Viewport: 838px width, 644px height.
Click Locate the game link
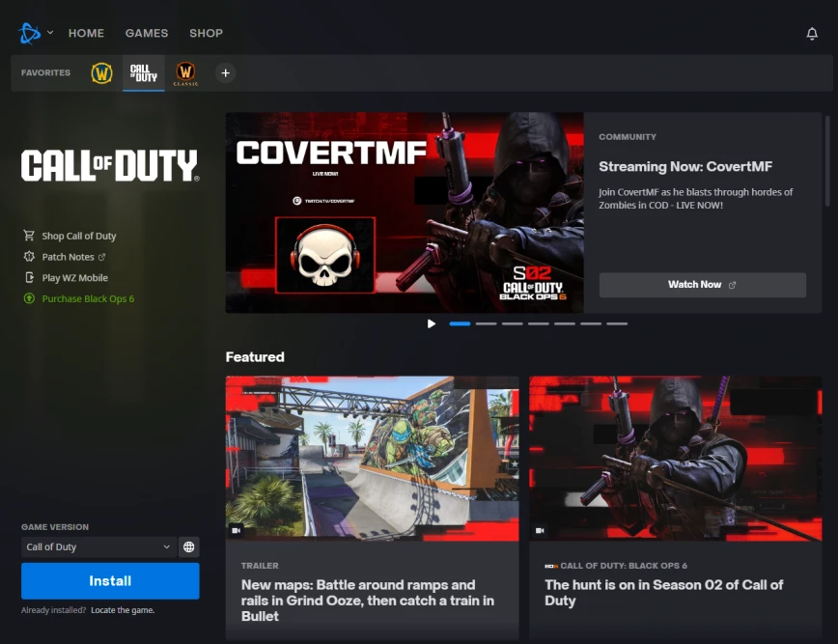point(123,610)
